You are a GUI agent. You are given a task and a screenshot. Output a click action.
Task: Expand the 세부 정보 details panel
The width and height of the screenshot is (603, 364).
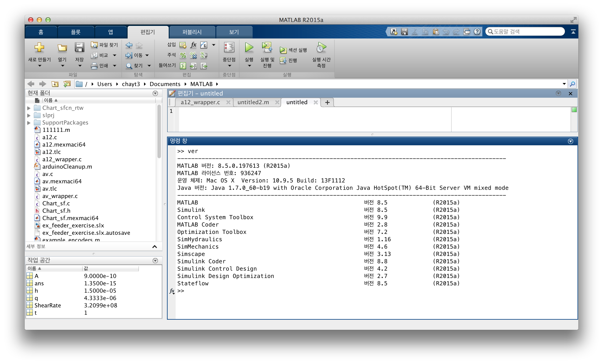pos(154,247)
